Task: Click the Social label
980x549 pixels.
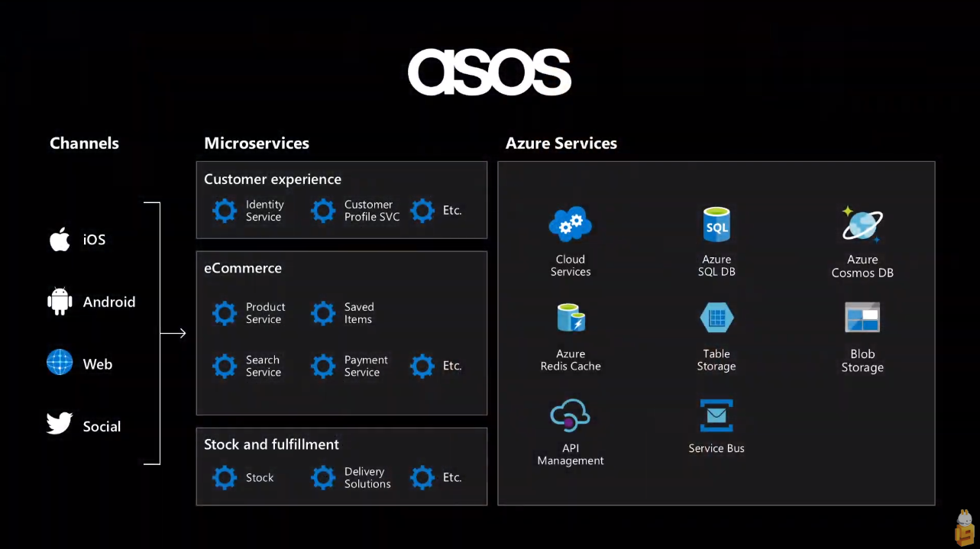Action: (102, 427)
